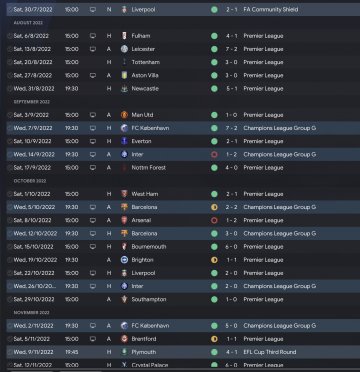Click the Everton club badge
This screenshot has height=372, width=360.
pos(124,141)
